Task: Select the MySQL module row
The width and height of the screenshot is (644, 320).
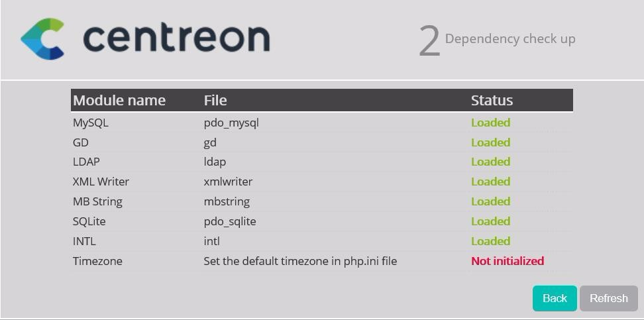Action: point(321,123)
